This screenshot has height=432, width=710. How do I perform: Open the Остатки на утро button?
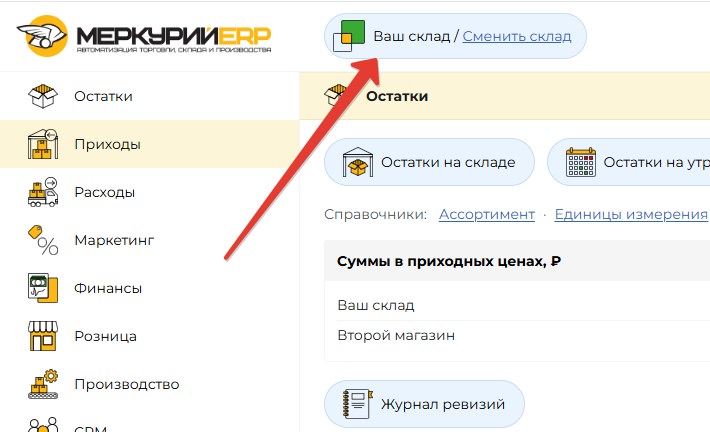tap(628, 162)
